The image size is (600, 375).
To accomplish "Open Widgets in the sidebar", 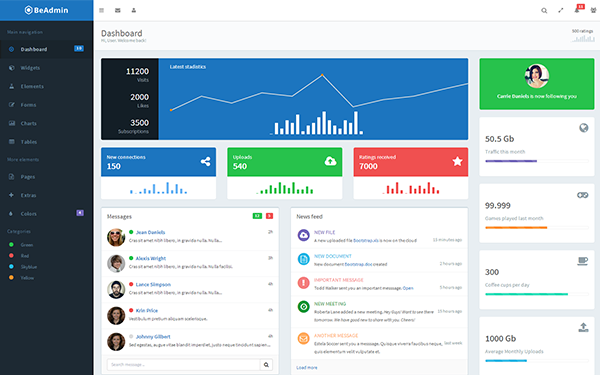I will point(46,68).
